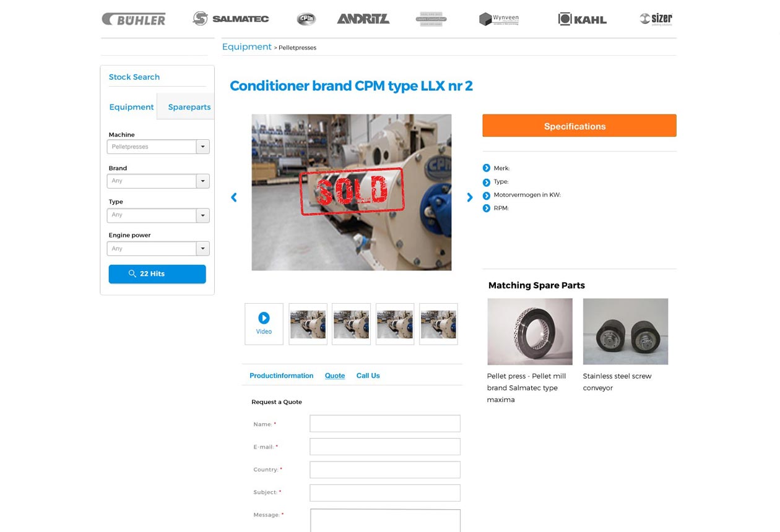Click the small gray logo between Andritz and Wynveen
The width and height of the screenshot is (780, 532).
click(x=431, y=19)
